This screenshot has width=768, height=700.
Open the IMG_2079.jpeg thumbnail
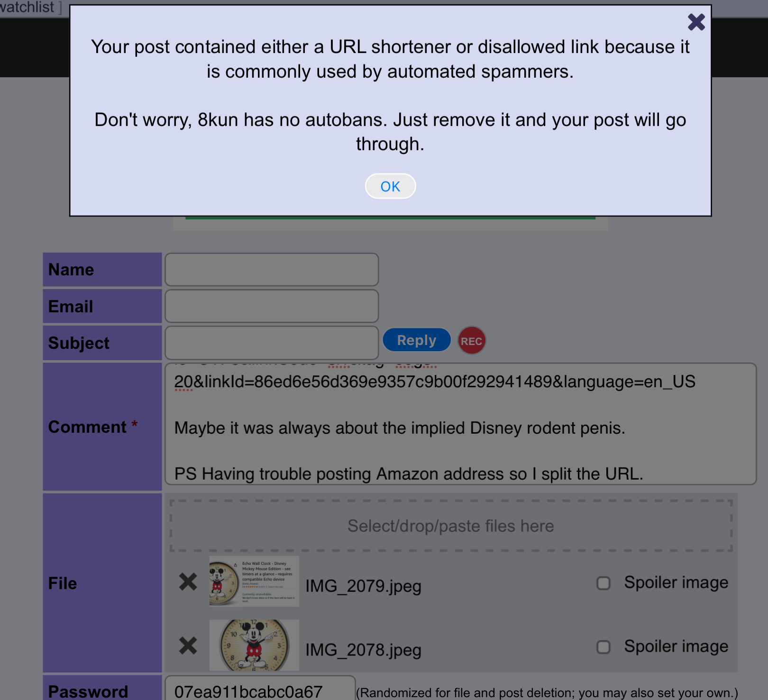[254, 582]
